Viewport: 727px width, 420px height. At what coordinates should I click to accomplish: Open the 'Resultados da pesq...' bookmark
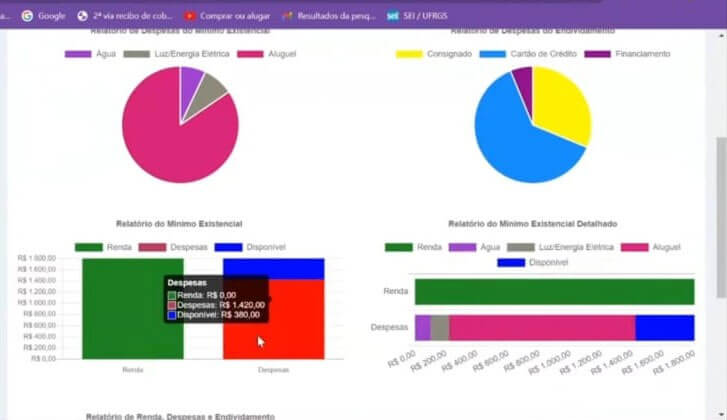(x=329, y=16)
